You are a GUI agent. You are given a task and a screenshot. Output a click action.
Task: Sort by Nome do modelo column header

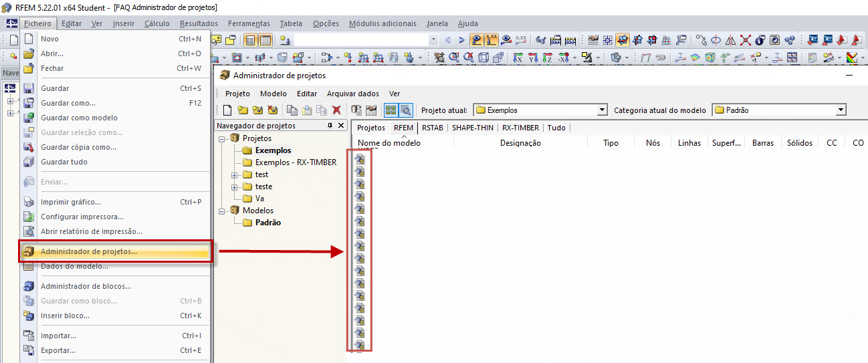coord(403,142)
